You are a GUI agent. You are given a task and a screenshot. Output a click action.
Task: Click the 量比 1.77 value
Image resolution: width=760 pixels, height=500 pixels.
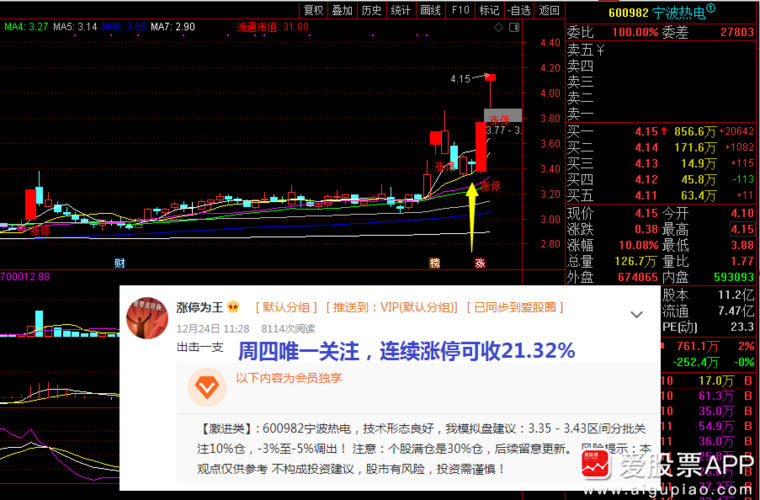tap(742, 262)
